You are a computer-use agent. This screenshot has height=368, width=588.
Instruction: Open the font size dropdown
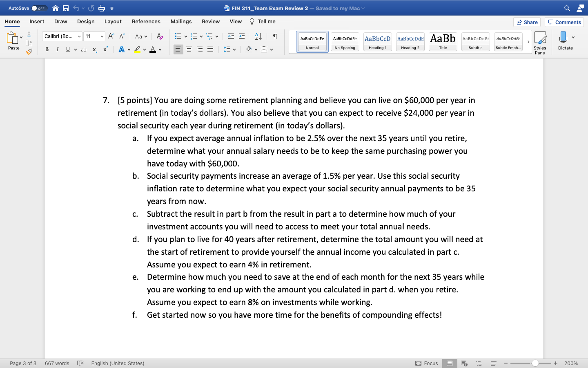pos(102,36)
